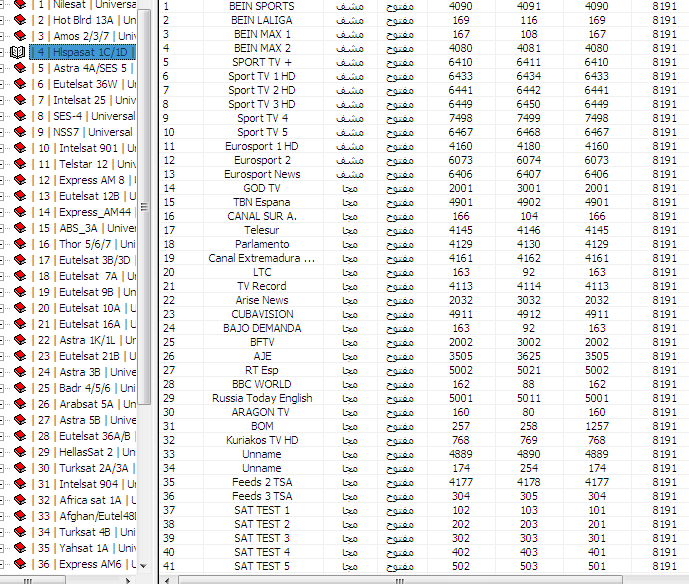Select the GOD TV channel row

tap(424, 189)
